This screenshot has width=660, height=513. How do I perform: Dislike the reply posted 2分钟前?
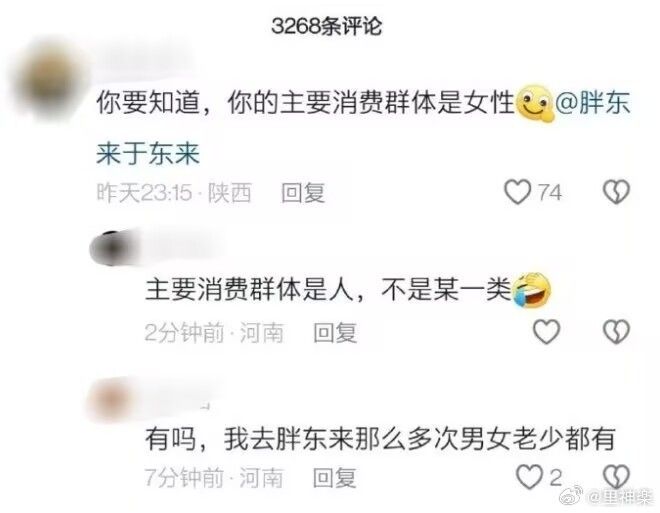pos(616,331)
